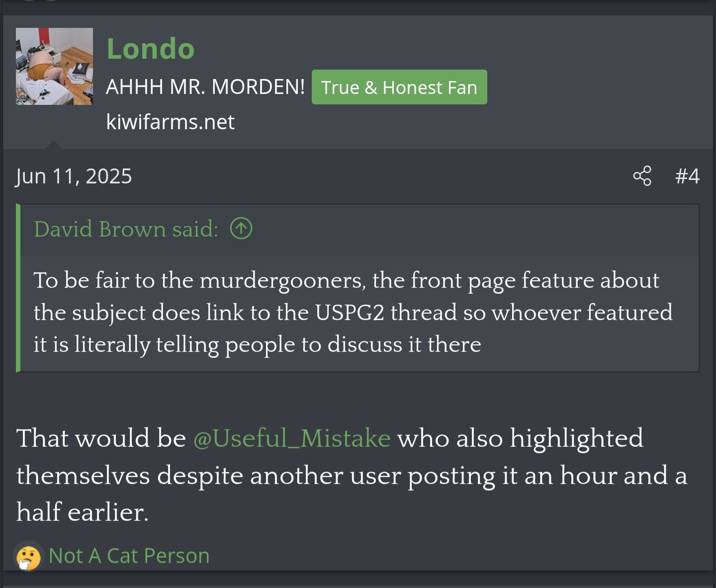Click the True & Honest Fan badge
Viewport: 716px width, 588px height.
[x=399, y=87]
